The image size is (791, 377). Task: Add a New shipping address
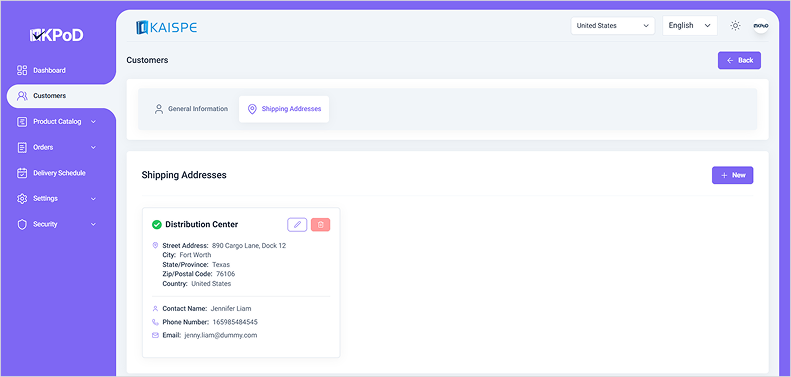732,175
